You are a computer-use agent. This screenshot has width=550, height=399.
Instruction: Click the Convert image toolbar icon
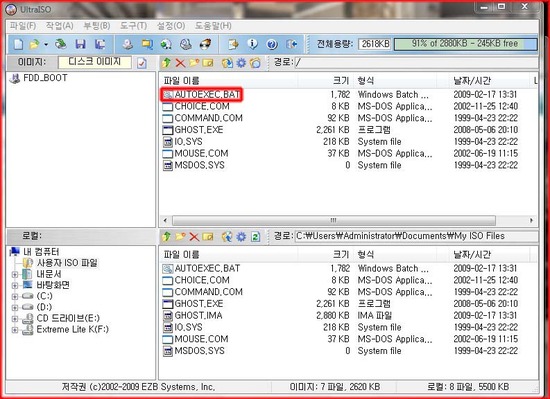click(x=147, y=44)
